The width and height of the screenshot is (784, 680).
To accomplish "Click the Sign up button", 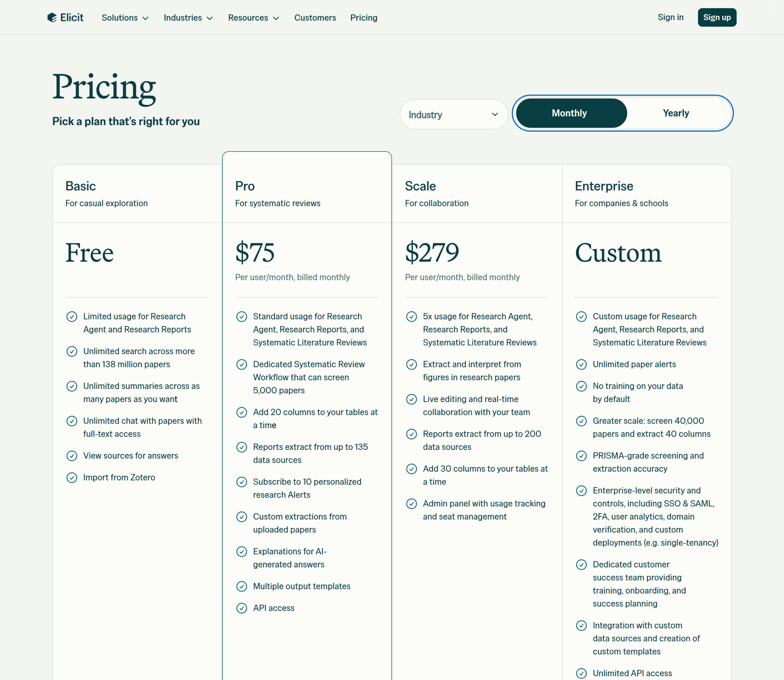I will coord(716,17).
